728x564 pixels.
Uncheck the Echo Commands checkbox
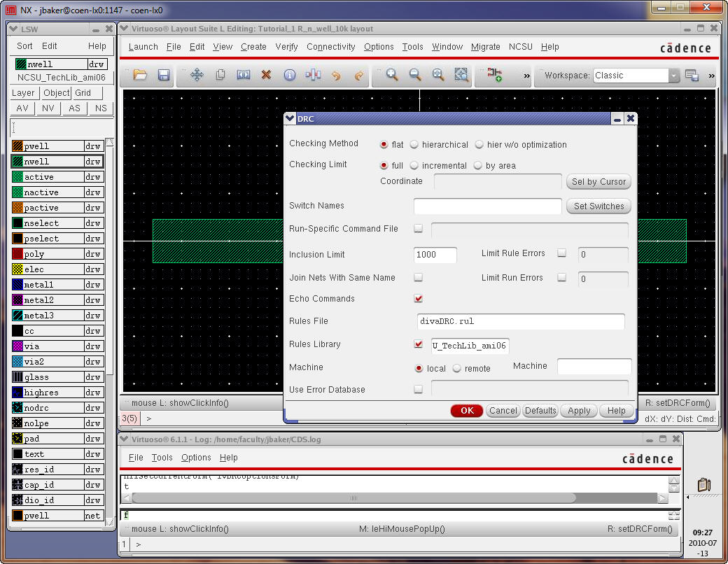pos(419,299)
